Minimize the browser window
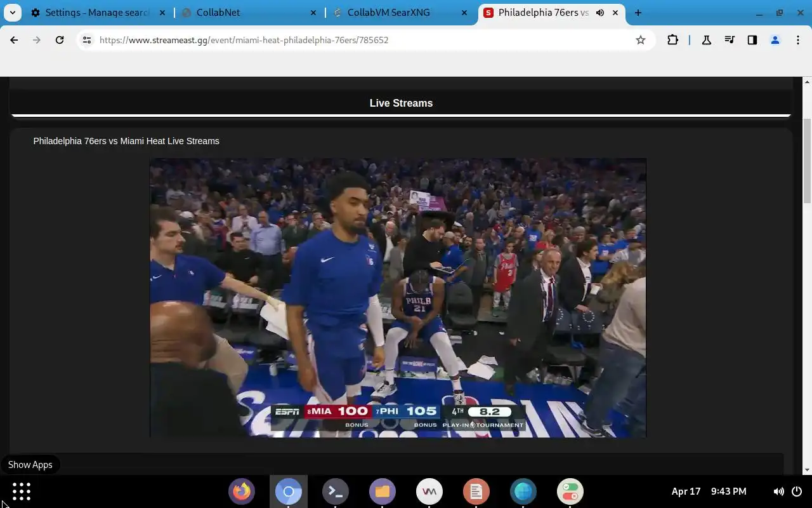The image size is (812, 508). tap(759, 13)
